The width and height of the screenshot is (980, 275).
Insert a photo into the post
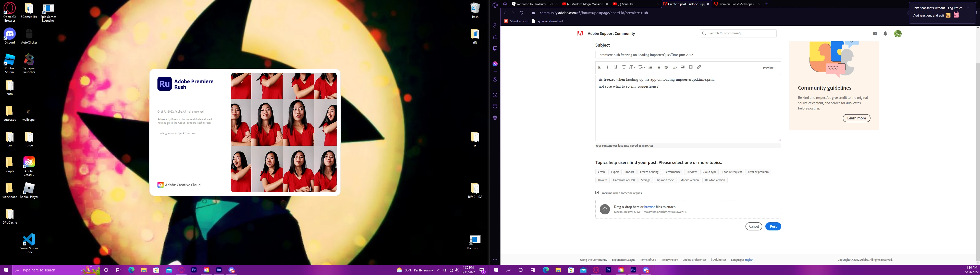point(682,67)
